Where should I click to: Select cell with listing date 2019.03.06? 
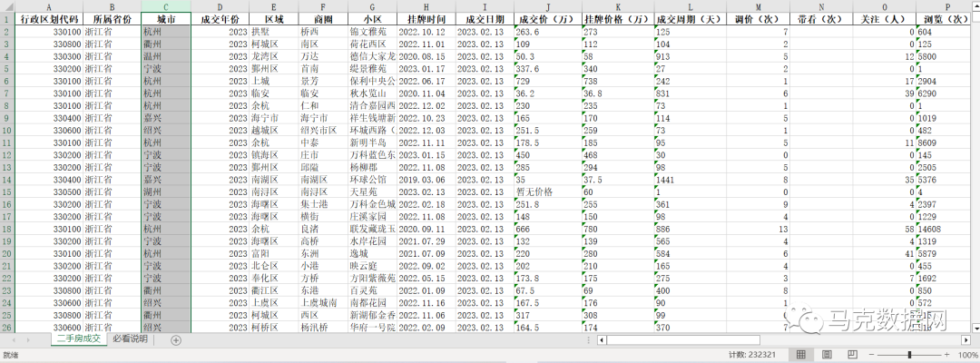pyautogui.click(x=426, y=180)
